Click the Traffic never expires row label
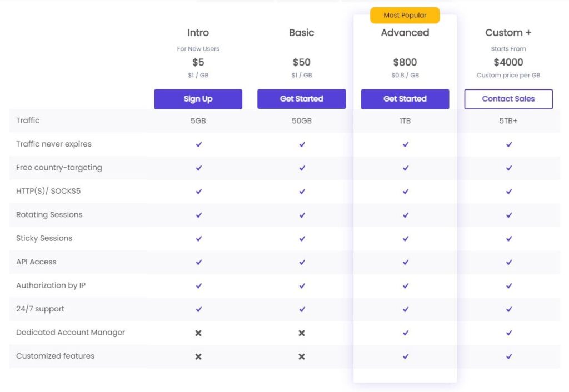 pyautogui.click(x=54, y=144)
